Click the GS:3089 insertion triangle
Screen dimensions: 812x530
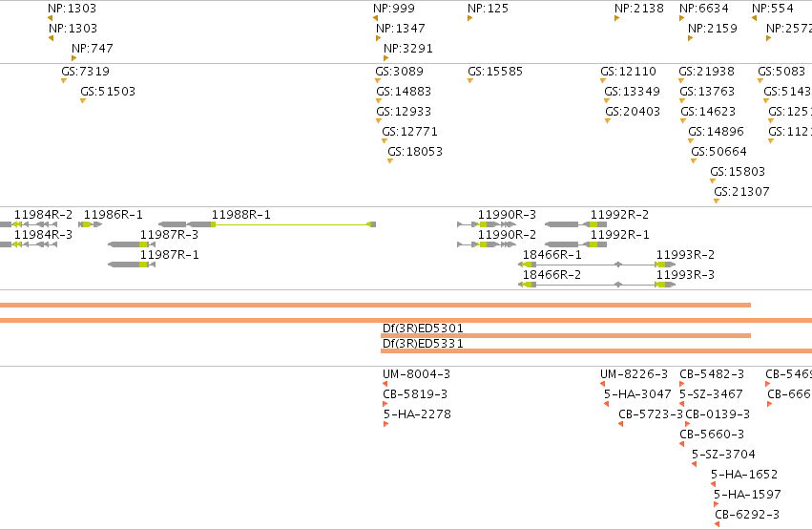378,81
